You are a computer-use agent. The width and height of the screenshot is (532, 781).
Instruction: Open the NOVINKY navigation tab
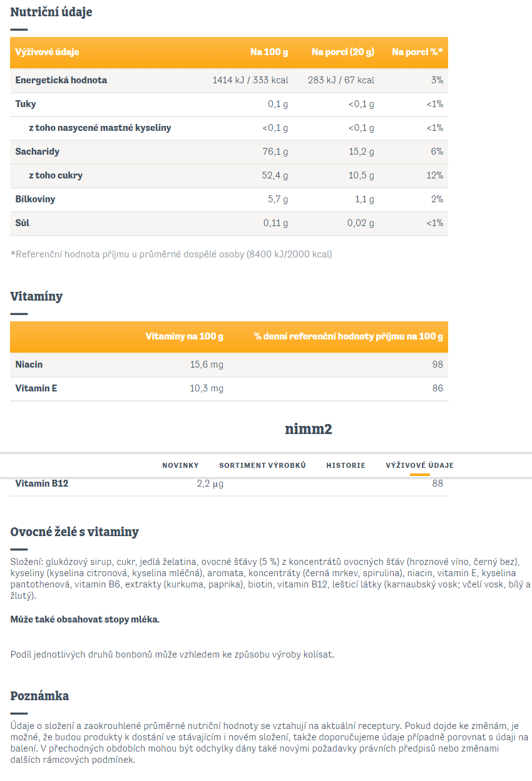tap(180, 465)
